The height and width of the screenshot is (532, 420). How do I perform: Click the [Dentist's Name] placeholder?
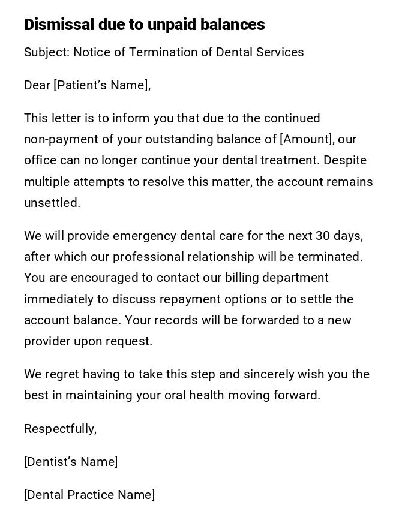[x=71, y=462]
